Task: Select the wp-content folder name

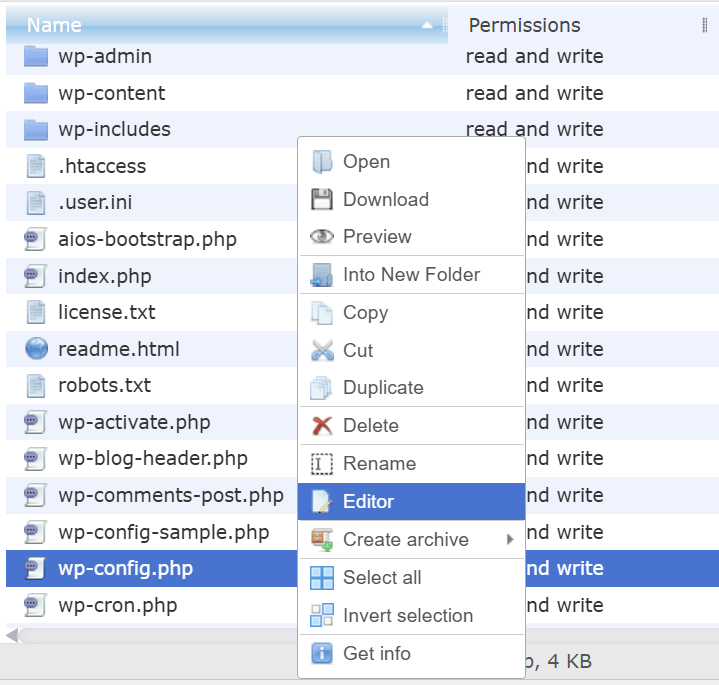Action: [x=111, y=93]
